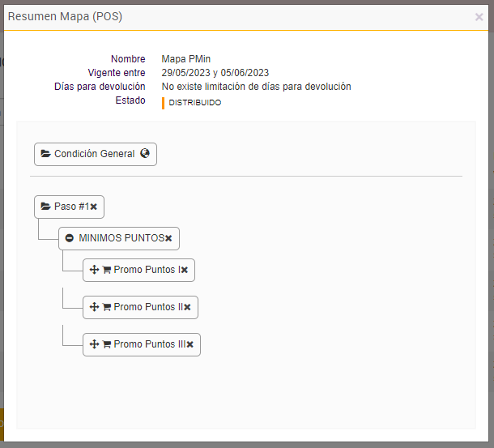Open the Condición General button
The height and width of the screenshot is (448, 494).
click(x=94, y=154)
